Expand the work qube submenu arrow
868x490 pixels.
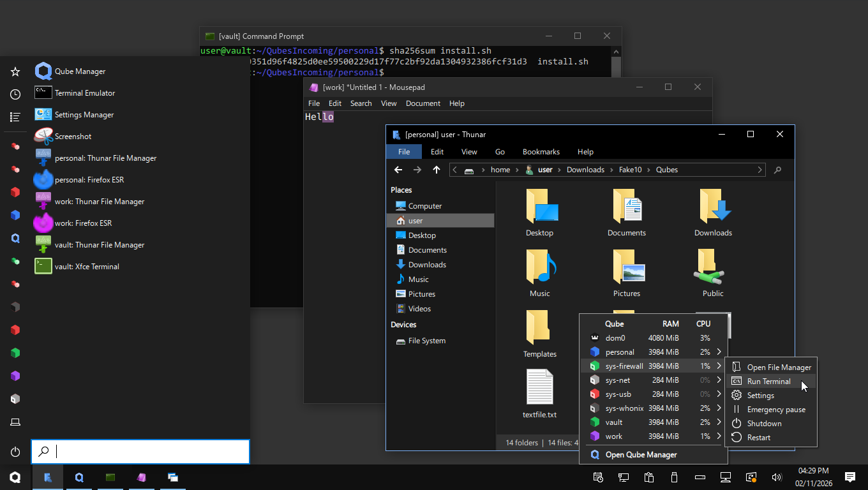tap(719, 436)
